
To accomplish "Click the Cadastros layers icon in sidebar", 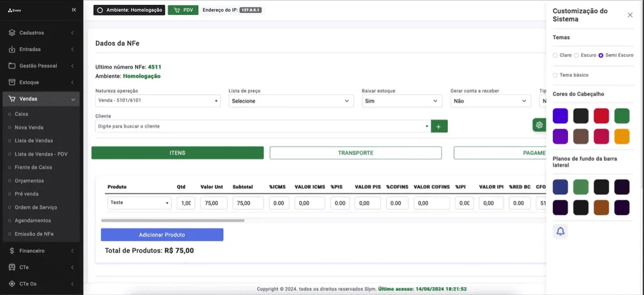I will (x=12, y=33).
